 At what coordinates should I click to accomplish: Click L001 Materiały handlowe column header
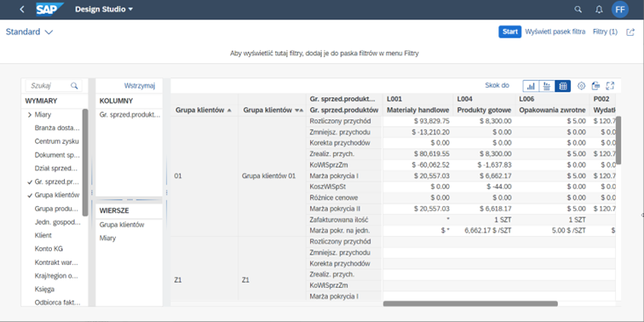point(417,104)
